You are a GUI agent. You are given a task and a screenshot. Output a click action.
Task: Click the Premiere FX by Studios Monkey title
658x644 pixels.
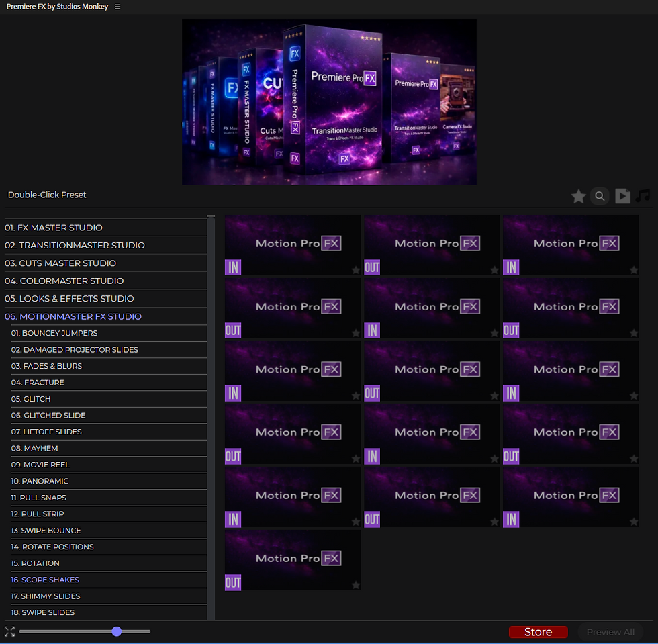point(58,7)
